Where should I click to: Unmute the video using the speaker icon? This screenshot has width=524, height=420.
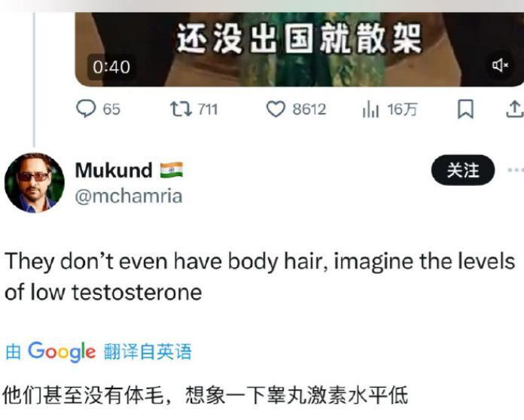500,65
